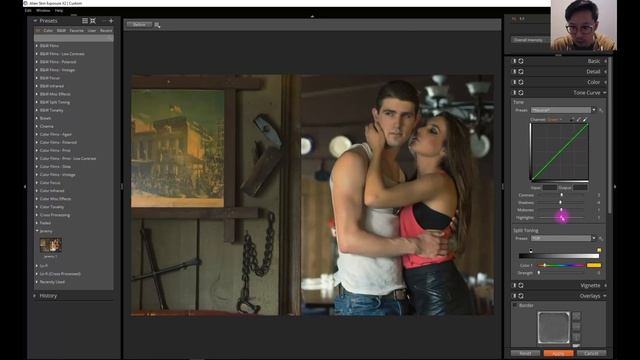This screenshot has height=360, width=640.
Task: Expand the Detail panel
Action: (605, 71)
